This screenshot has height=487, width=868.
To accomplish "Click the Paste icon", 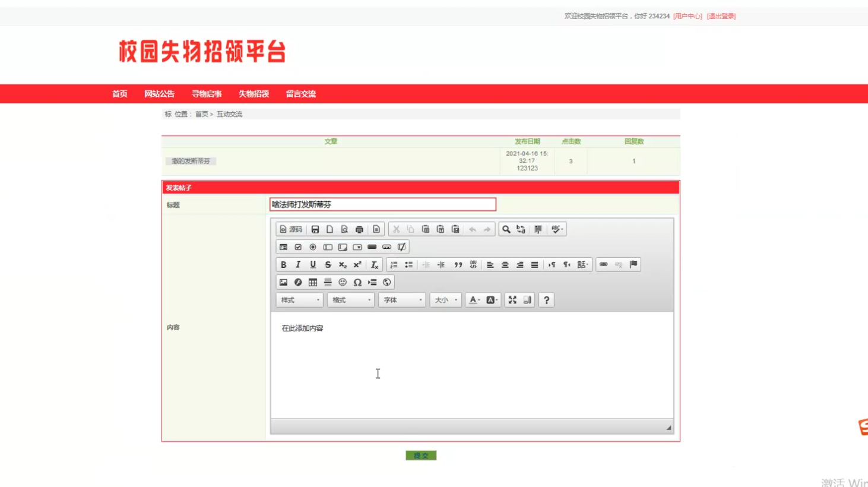I will [x=426, y=229].
